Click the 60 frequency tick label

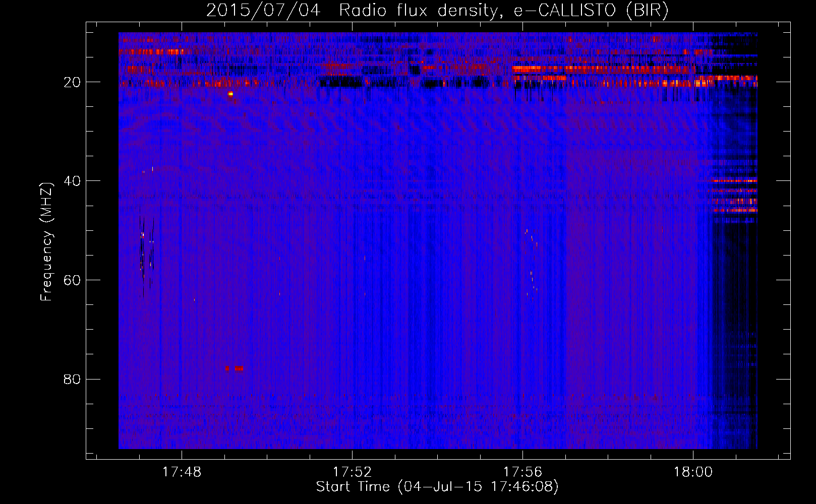click(x=73, y=280)
